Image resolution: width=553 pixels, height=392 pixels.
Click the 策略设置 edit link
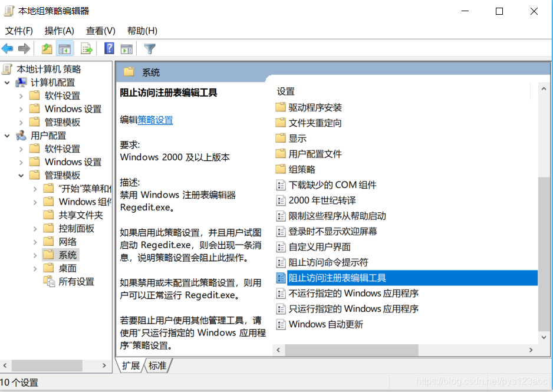156,120
